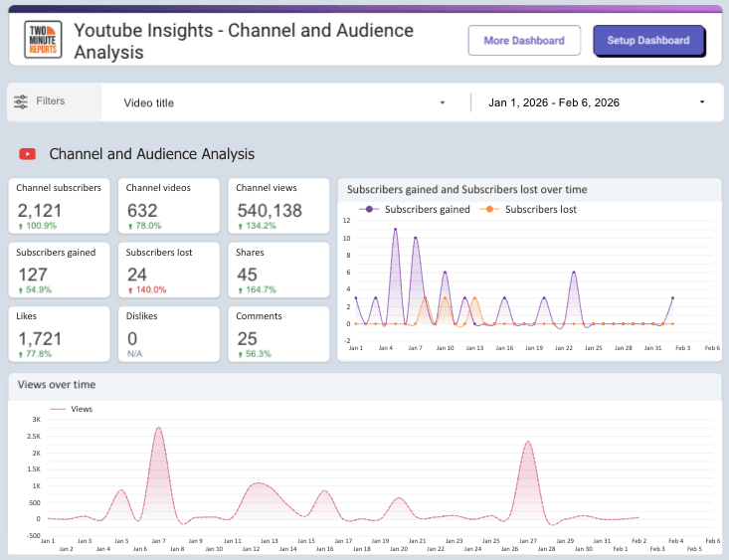Image resolution: width=729 pixels, height=560 pixels.
Task: Click the N/A label under Dislikes
Action: (135, 354)
